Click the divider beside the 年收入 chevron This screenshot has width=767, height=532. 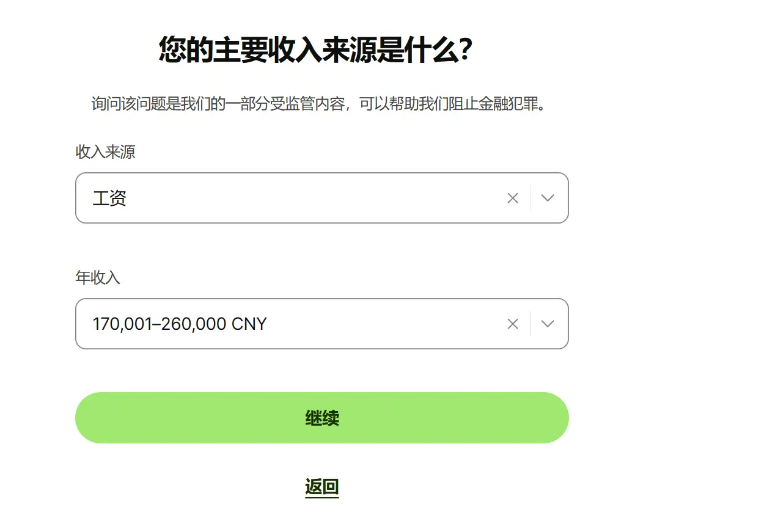pyautogui.click(x=530, y=324)
